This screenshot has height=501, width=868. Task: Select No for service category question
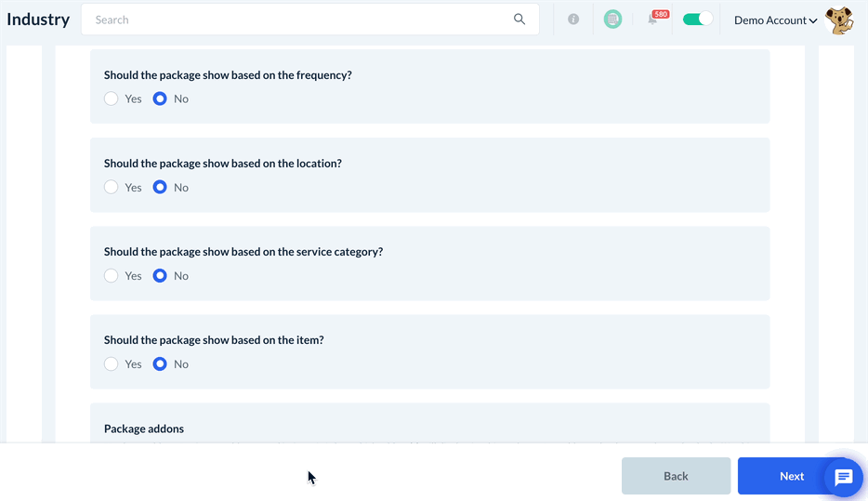[x=160, y=275]
